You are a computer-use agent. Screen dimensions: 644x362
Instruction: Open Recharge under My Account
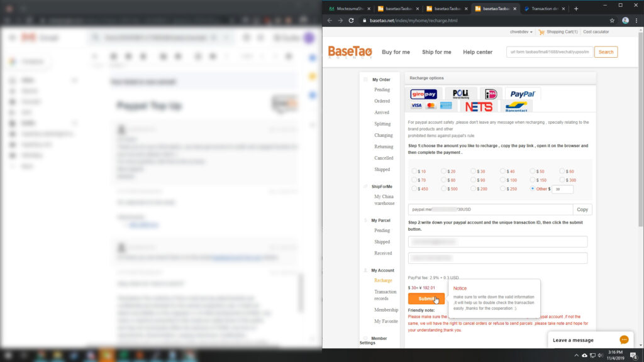tap(383, 280)
